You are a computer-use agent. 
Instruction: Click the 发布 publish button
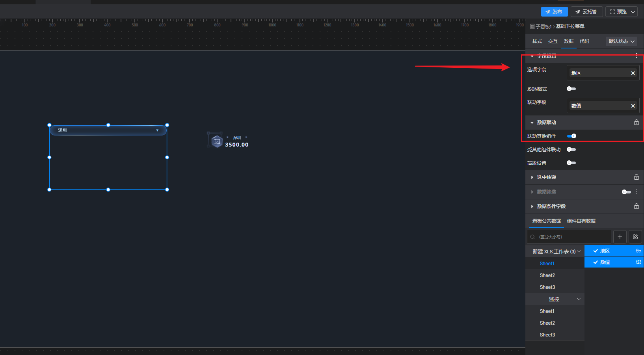click(554, 12)
